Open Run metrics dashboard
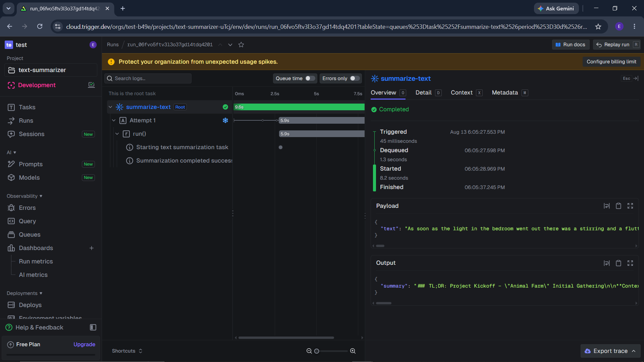 36,261
